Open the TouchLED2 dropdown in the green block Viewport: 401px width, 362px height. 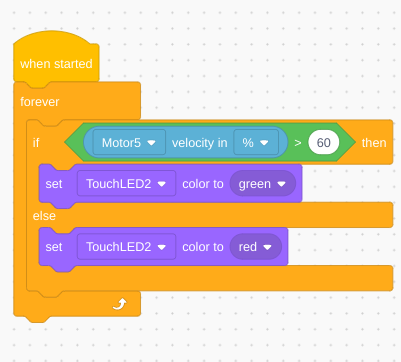pyautogui.click(x=126, y=184)
